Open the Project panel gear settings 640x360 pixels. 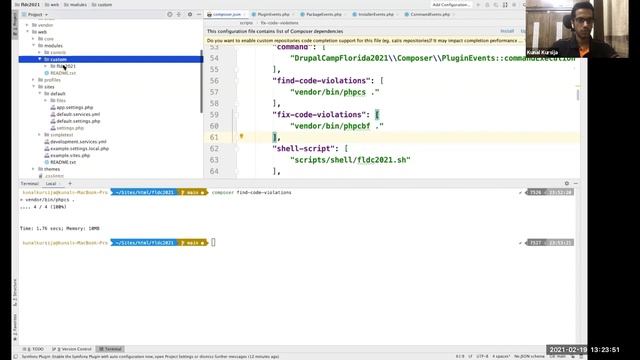click(190, 14)
